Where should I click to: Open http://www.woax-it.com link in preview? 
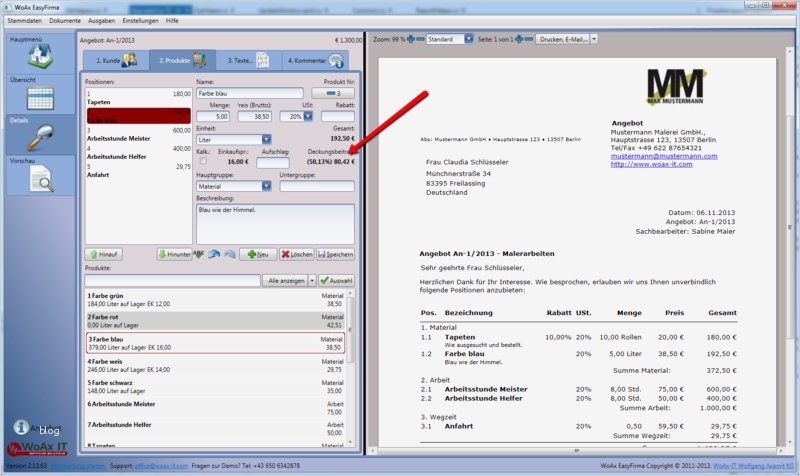[652, 164]
